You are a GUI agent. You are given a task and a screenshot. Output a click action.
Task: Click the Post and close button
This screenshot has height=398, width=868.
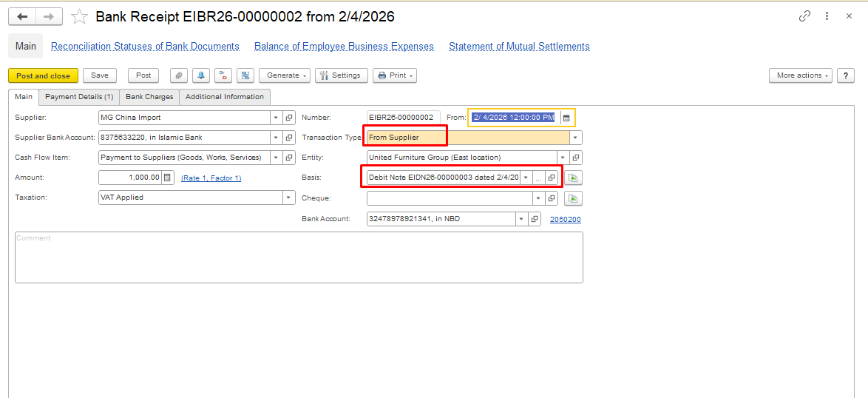43,75
